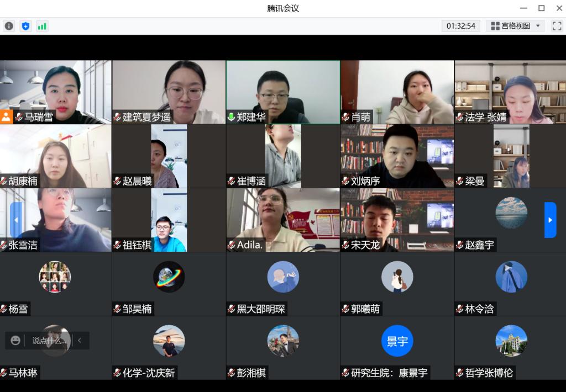Click the green microphone icon of 郑建华
Image resolution: width=566 pixels, height=392 pixels.
coord(231,117)
